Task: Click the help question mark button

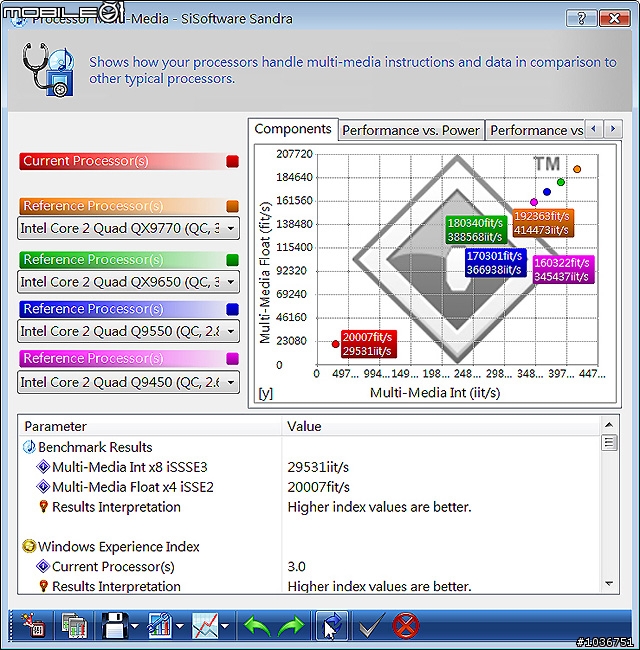Action: click(x=581, y=18)
